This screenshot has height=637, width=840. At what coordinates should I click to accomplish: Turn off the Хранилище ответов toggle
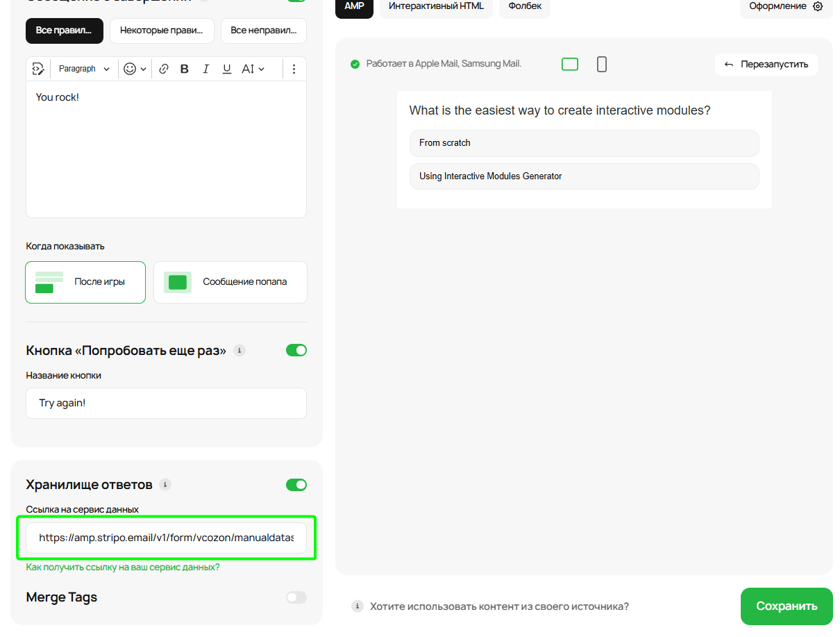pyautogui.click(x=296, y=485)
